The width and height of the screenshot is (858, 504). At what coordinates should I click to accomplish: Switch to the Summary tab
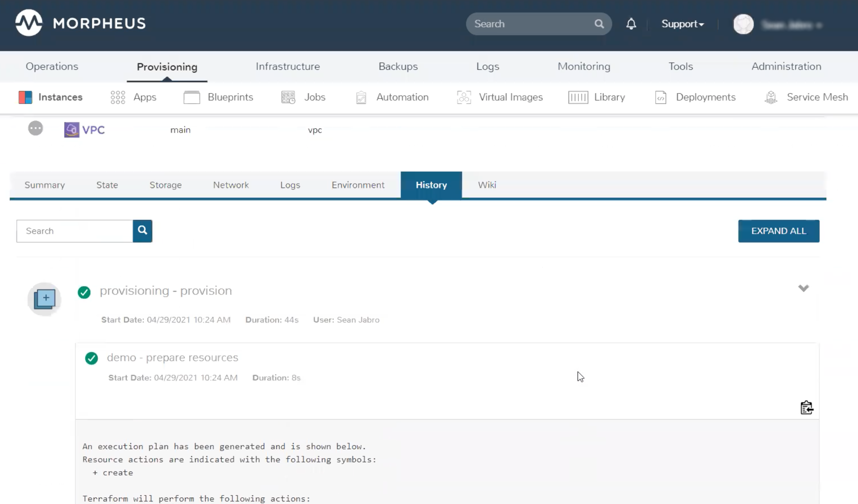pos(44,185)
